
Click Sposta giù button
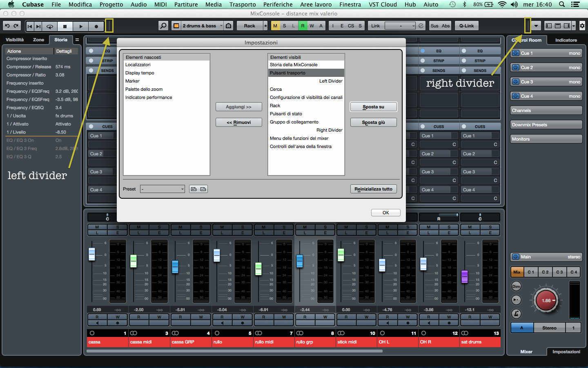pyautogui.click(x=373, y=122)
